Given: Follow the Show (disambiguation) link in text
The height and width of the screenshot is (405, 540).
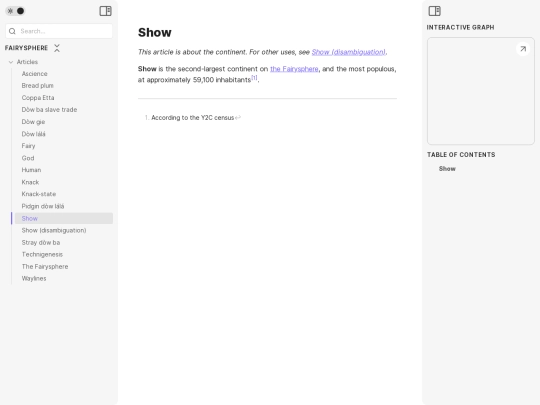Looking at the screenshot, I should pos(349,52).
